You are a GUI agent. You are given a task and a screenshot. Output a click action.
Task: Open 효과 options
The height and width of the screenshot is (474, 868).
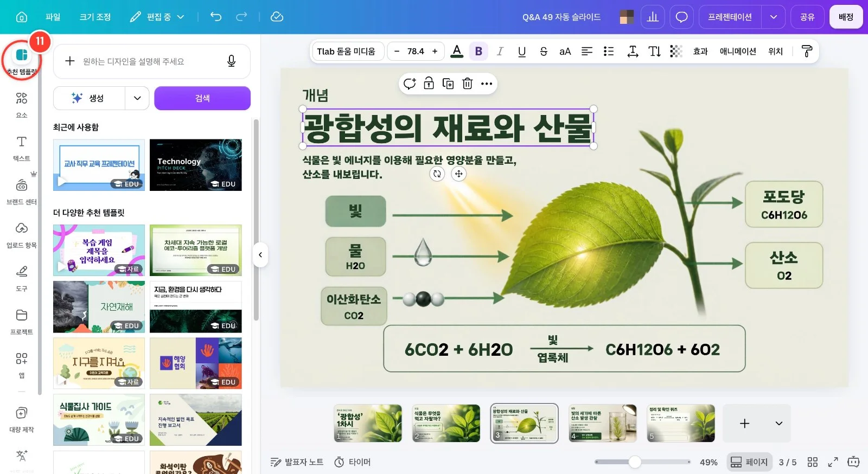click(700, 51)
